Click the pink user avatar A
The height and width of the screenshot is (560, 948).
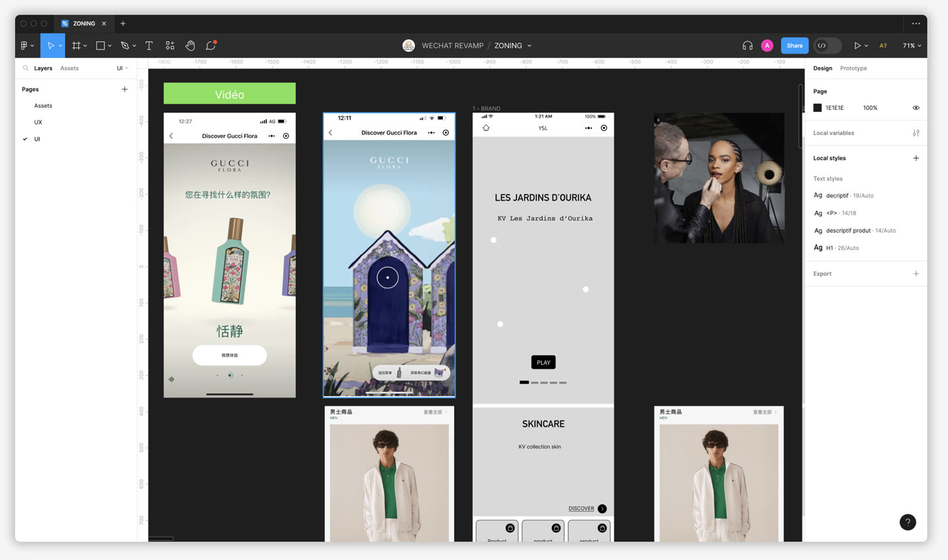(767, 45)
